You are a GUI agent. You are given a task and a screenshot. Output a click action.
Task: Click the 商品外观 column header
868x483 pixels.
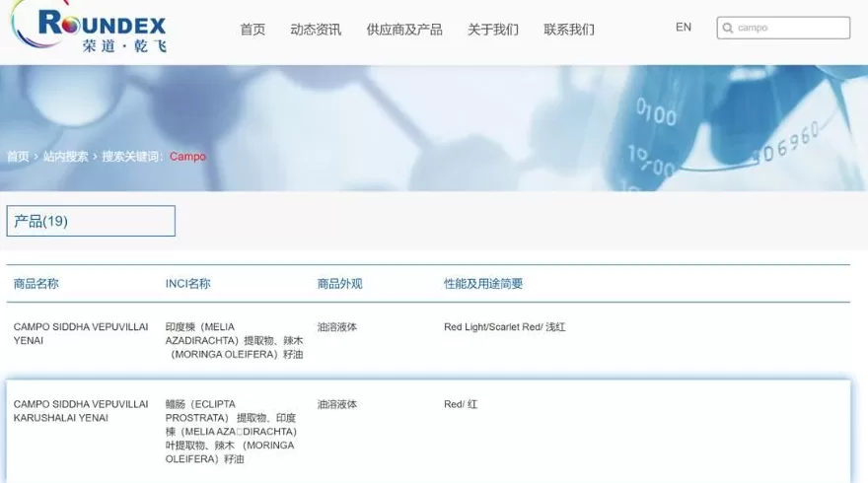339,284
